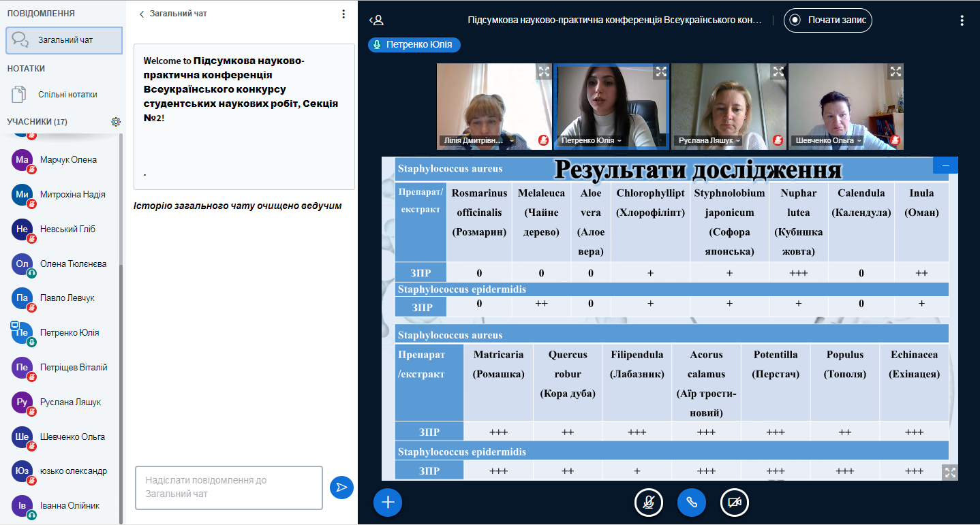Click presenter Петренко Юлія avatar icon

[x=22, y=333]
